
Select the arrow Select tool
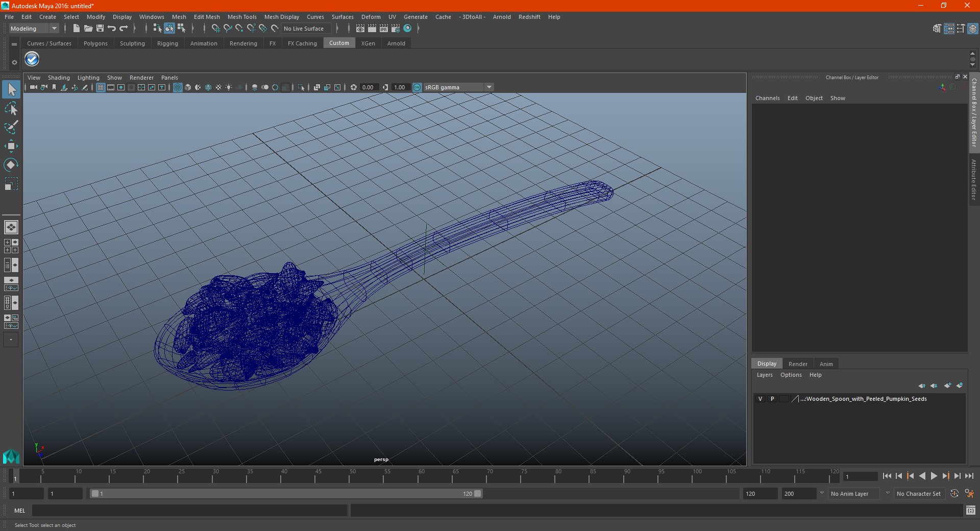[11, 90]
